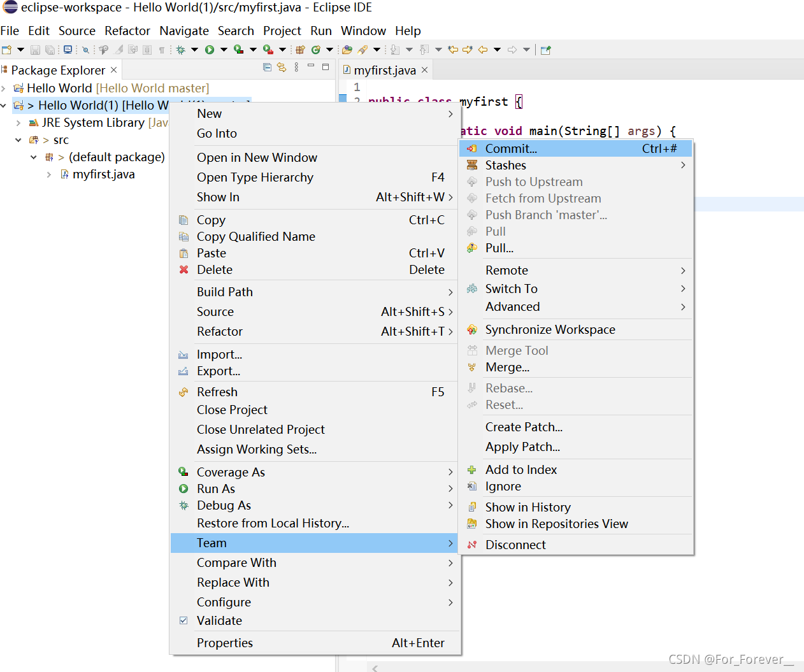Close the myfirst.java editor tab
This screenshot has width=804, height=672.
tap(424, 70)
